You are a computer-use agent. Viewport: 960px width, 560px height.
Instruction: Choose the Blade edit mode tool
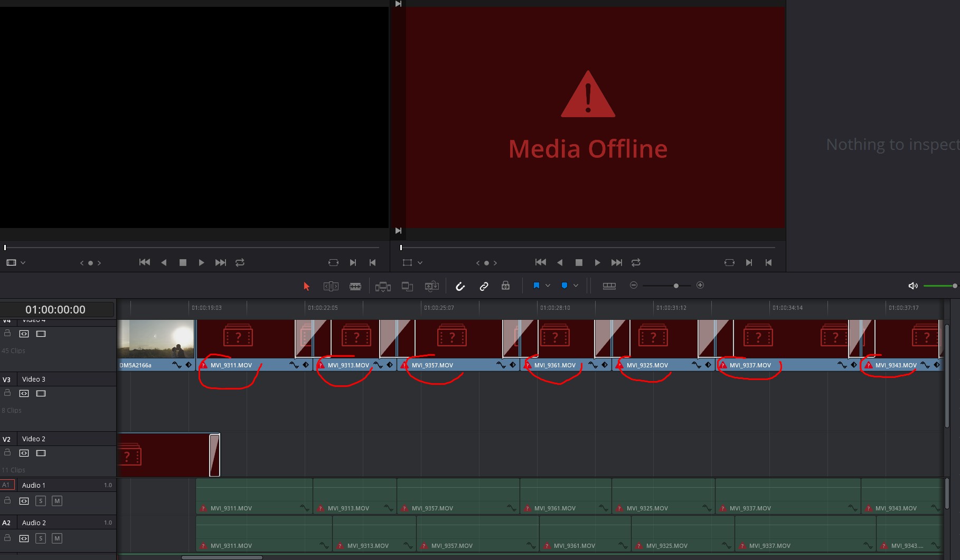click(x=355, y=286)
